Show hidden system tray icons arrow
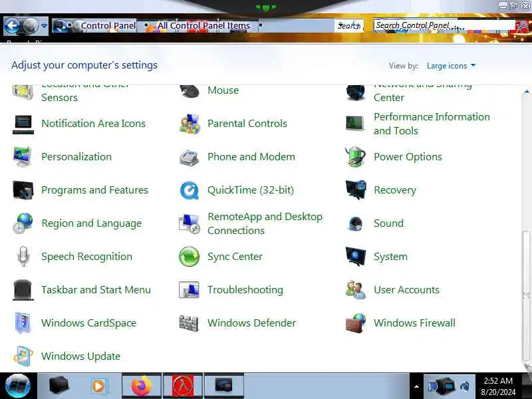This screenshot has height=399, width=532. 416,386
